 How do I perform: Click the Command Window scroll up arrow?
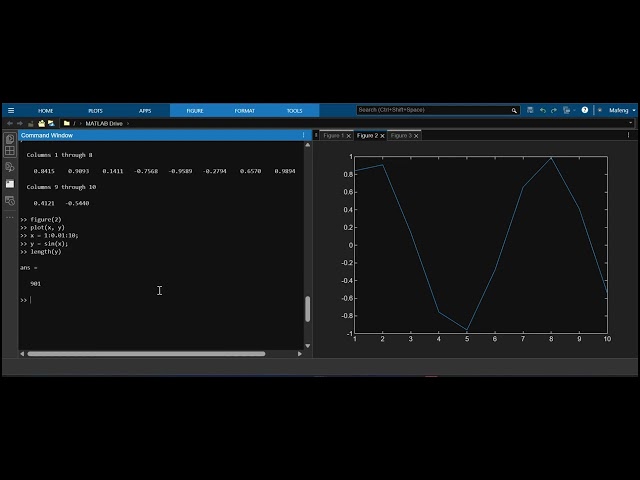coord(308,145)
